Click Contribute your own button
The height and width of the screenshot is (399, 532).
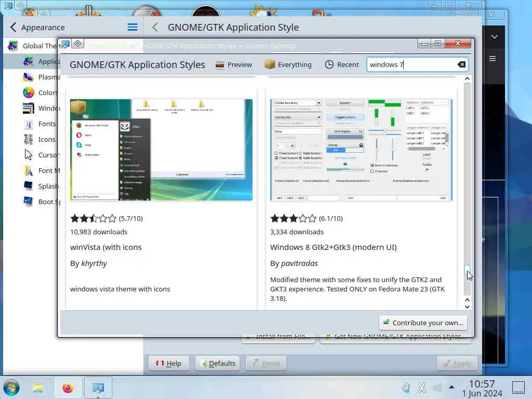tap(423, 323)
